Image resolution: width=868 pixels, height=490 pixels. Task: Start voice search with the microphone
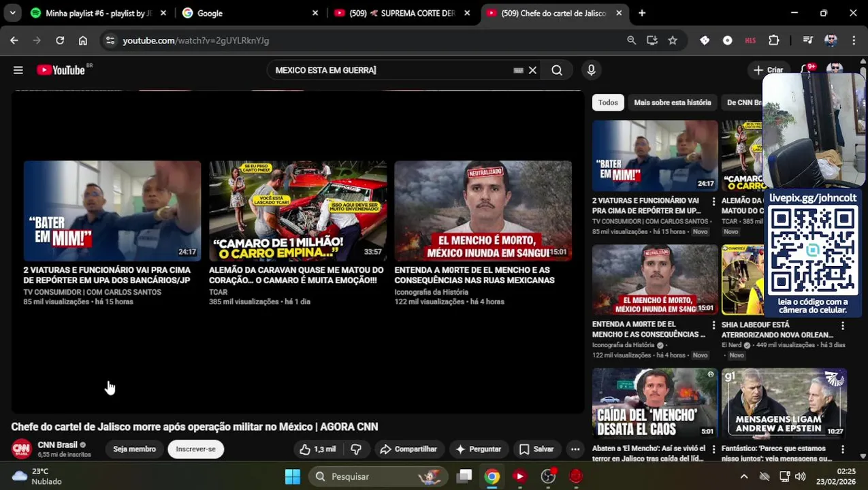click(591, 70)
